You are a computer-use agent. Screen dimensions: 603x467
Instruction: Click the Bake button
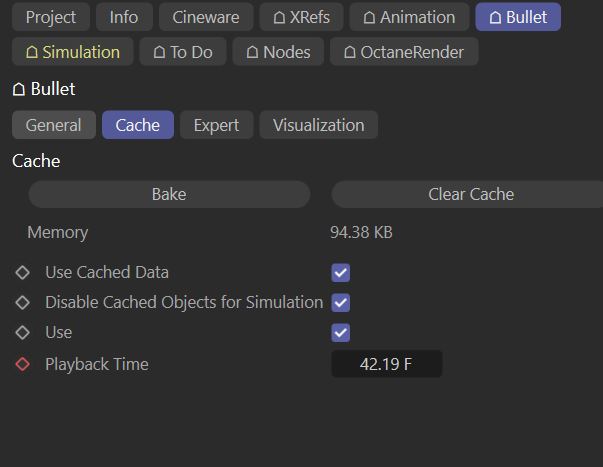coord(169,194)
